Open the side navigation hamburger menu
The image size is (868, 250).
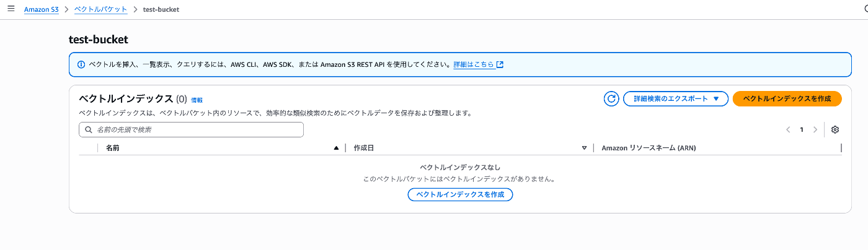tap(11, 9)
